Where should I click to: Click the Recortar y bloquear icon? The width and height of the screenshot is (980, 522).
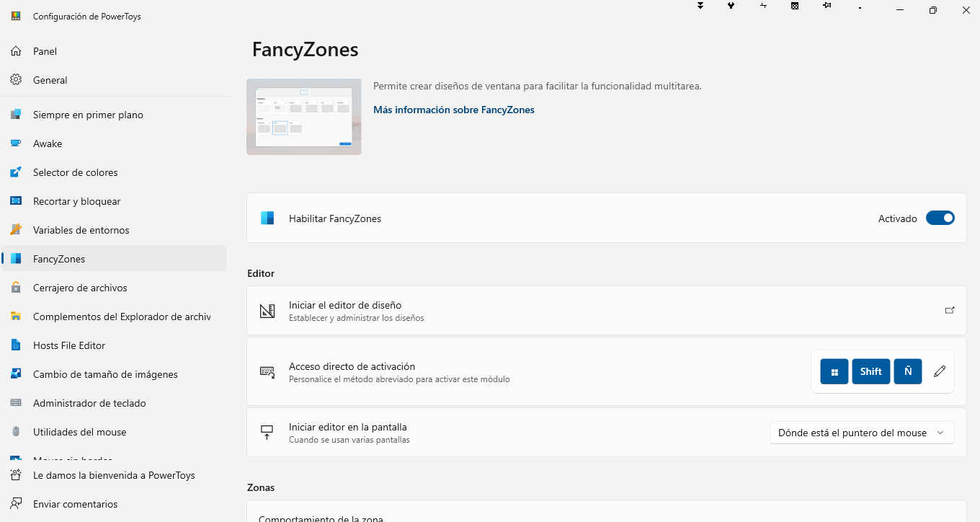[x=16, y=201]
